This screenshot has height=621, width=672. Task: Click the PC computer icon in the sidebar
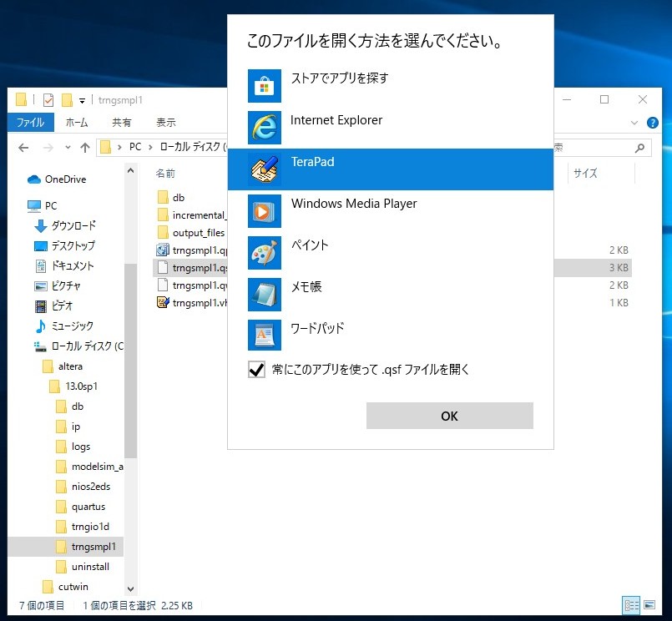[34, 206]
